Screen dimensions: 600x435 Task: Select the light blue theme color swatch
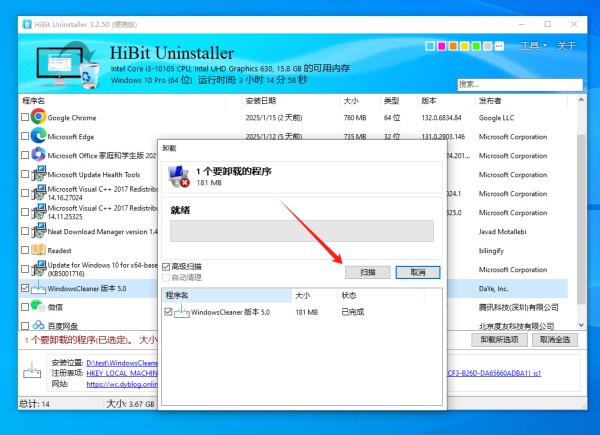click(x=430, y=46)
